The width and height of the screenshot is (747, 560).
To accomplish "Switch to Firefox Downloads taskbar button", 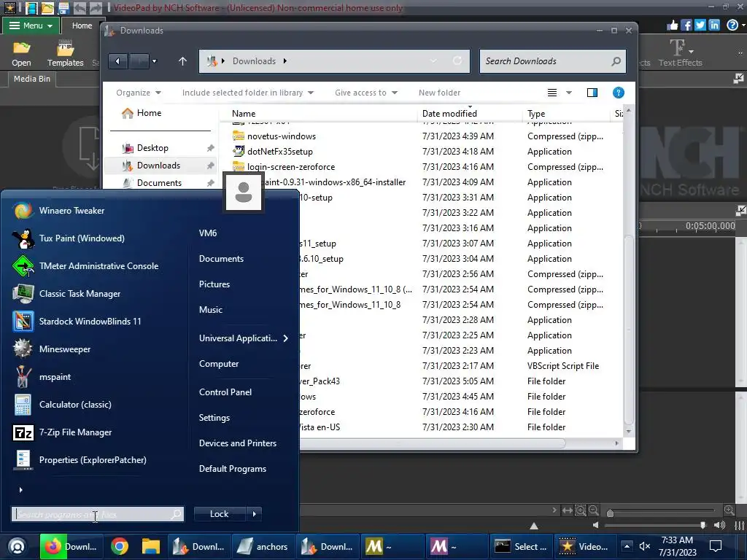I will pyautogui.click(x=71, y=546).
